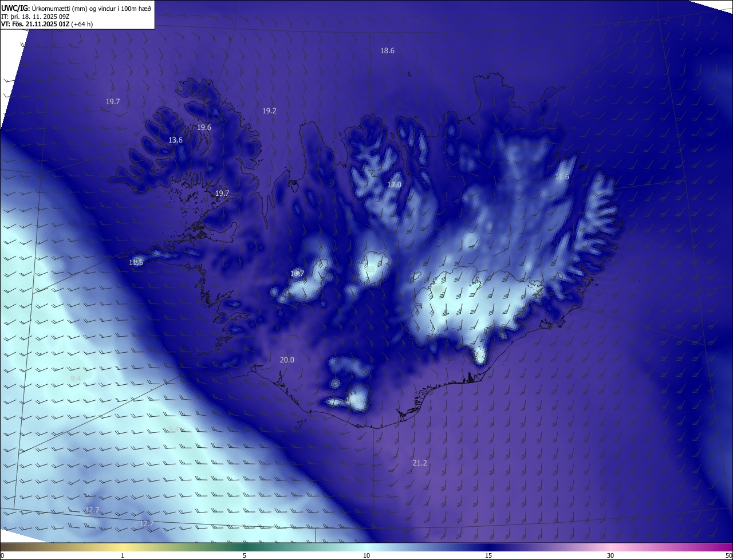This screenshot has height=560, width=733.
Task: Click the 10.7 value label
Action: point(297,274)
